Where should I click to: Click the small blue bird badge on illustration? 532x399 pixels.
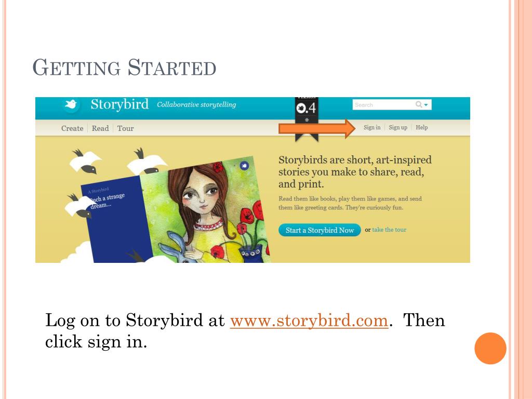244,166
